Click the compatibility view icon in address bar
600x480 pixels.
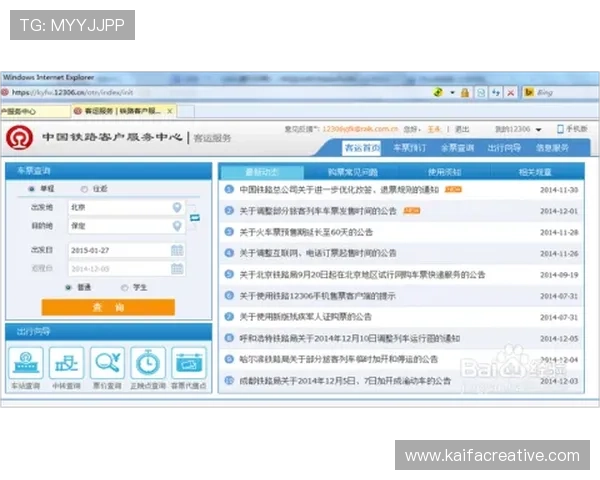coord(481,92)
